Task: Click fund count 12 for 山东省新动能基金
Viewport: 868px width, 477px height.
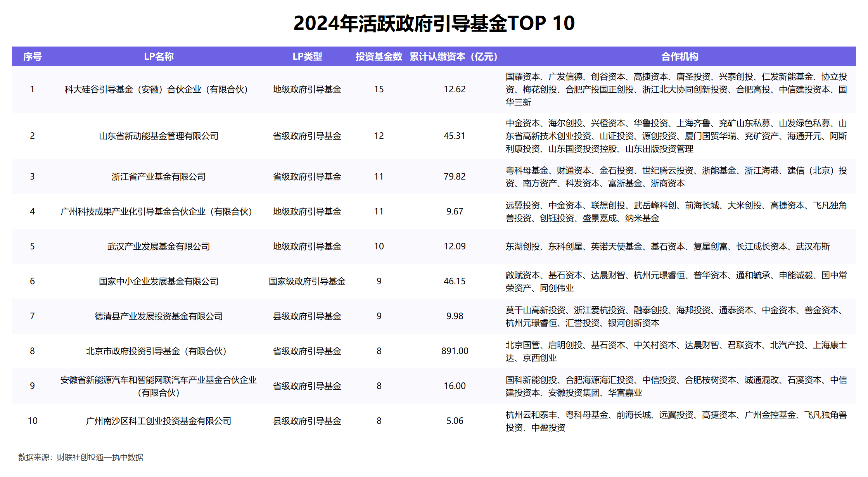Action: tap(379, 136)
